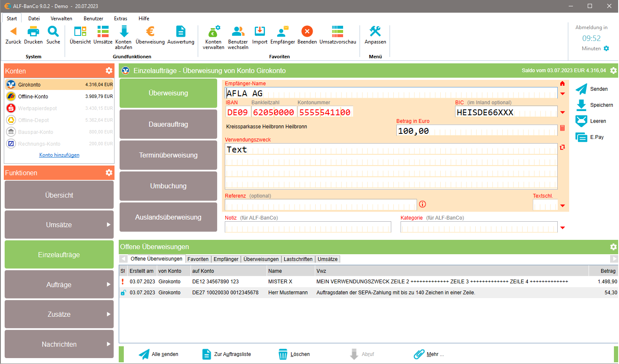Open the Benutzer menu
The height and width of the screenshot is (364, 619).
tap(93, 19)
